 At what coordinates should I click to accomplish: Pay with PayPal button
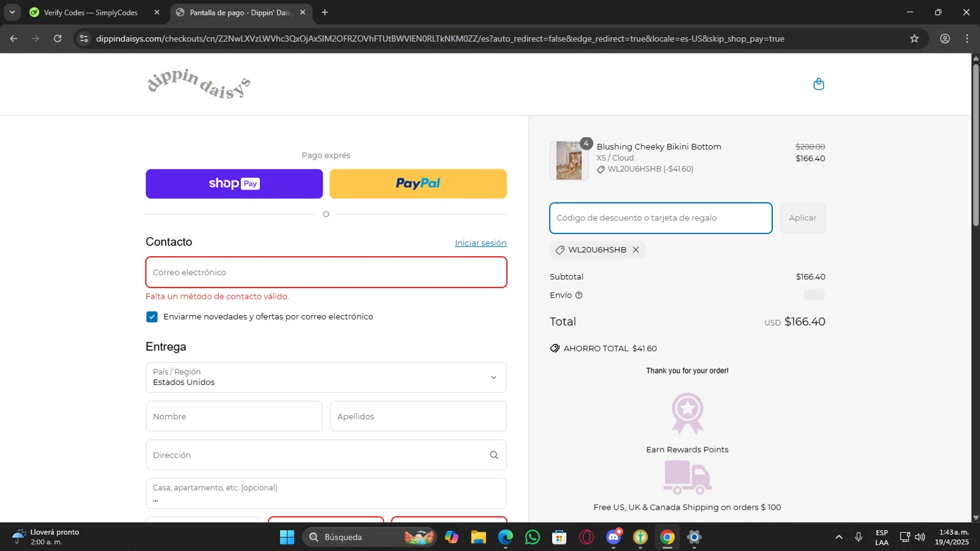point(418,184)
